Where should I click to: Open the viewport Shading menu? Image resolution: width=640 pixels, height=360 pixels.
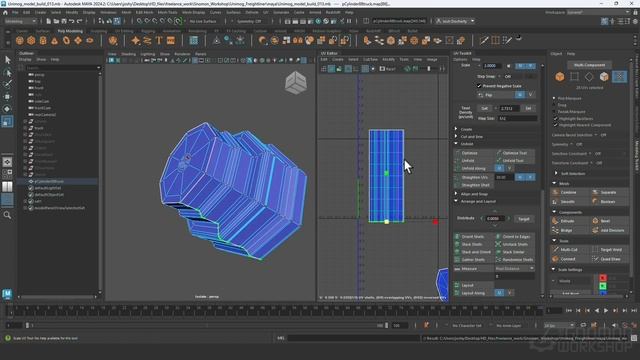point(128,54)
